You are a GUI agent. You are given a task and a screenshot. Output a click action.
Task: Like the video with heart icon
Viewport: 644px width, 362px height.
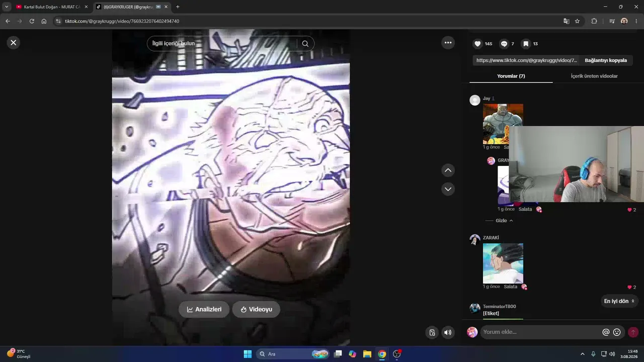coord(478,44)
